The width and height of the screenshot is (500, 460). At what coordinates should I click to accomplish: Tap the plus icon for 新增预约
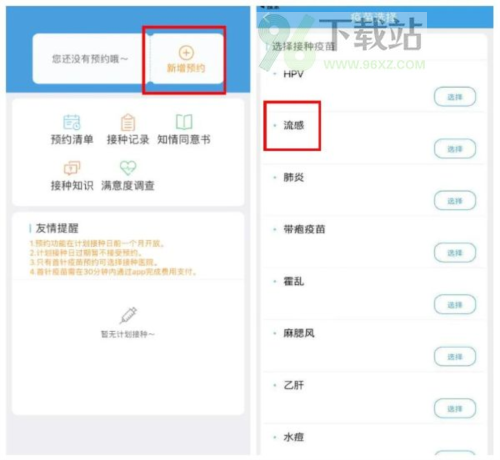point(186,53)
